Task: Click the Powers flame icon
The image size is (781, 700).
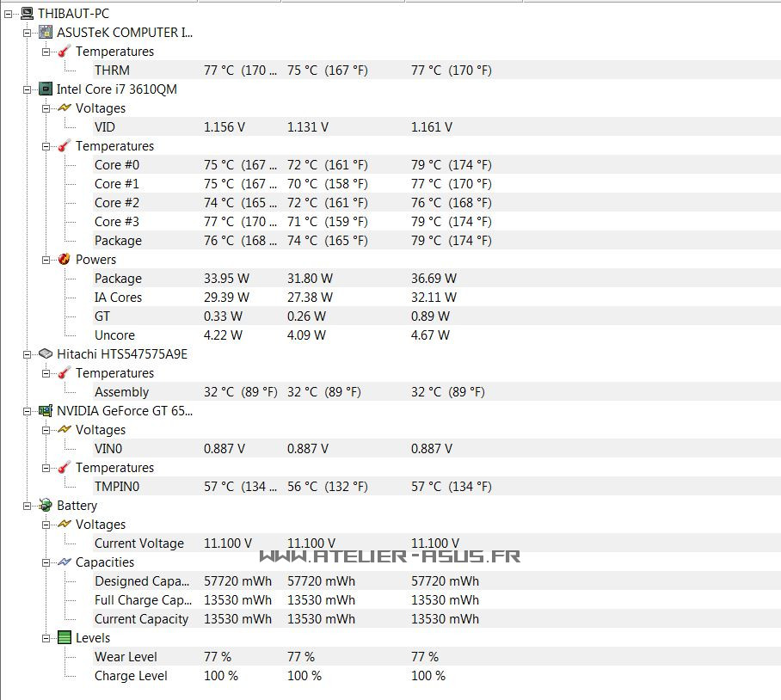Action: pyautogui.click(x=65, y=260)
